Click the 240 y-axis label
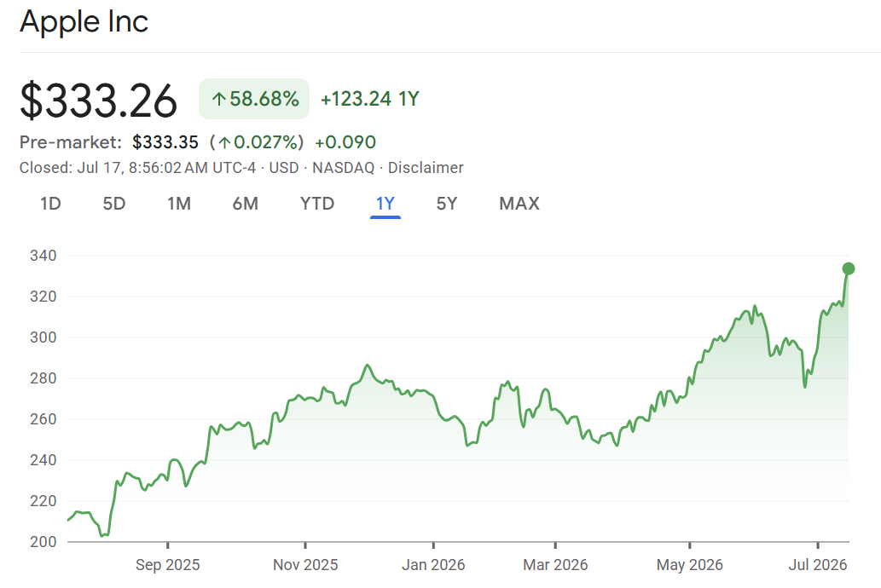 coord(43,460)
